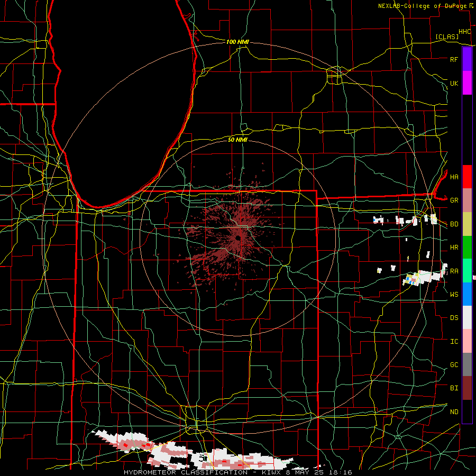Click the 'KIWX' radar site identifier
476x476 pixels.
pyautogui.click(x=272, y=472)
